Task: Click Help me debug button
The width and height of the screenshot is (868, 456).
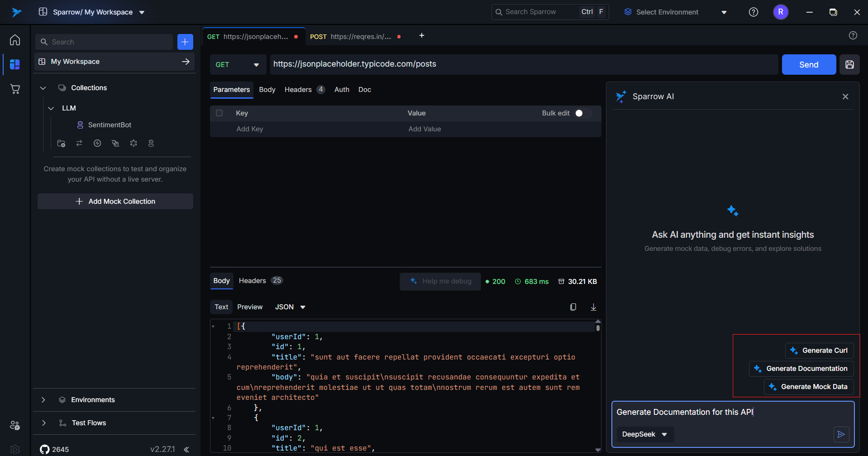Action: click(x=440, y=281)
